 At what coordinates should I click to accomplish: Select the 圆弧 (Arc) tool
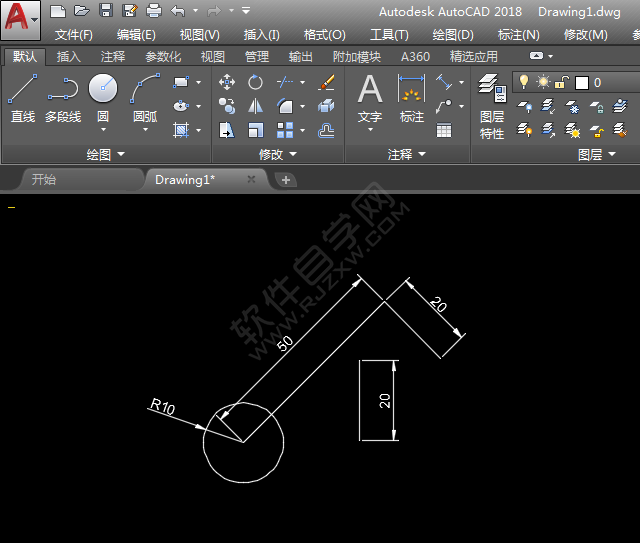pos(145,98)
